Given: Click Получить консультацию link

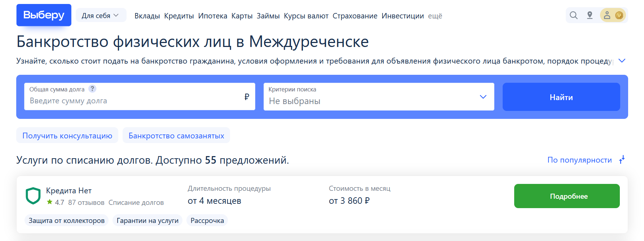Looking at the screenshot, I should tap(67, 135).
